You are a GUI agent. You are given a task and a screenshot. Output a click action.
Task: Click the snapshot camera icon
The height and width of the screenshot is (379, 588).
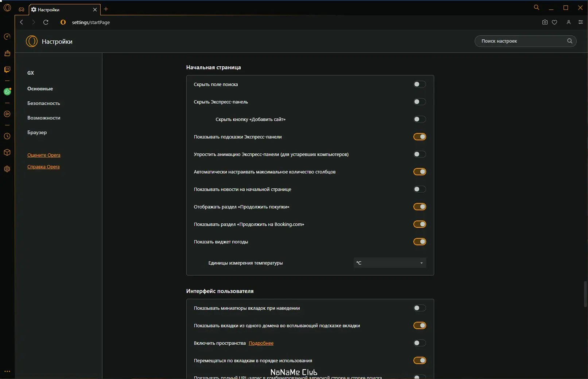[x=545, y=22]
